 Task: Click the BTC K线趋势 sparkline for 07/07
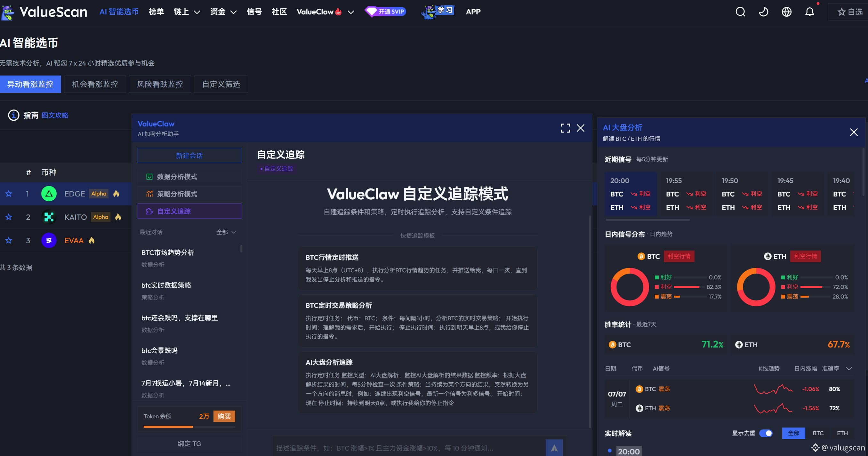pyautogui.click(x=773, y=389)
